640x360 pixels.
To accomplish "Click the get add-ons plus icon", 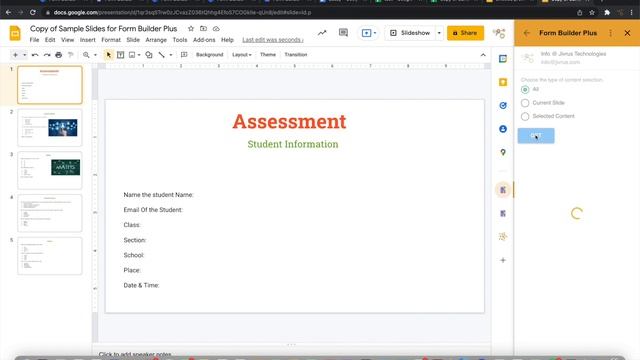I will (x=503, y=260).
